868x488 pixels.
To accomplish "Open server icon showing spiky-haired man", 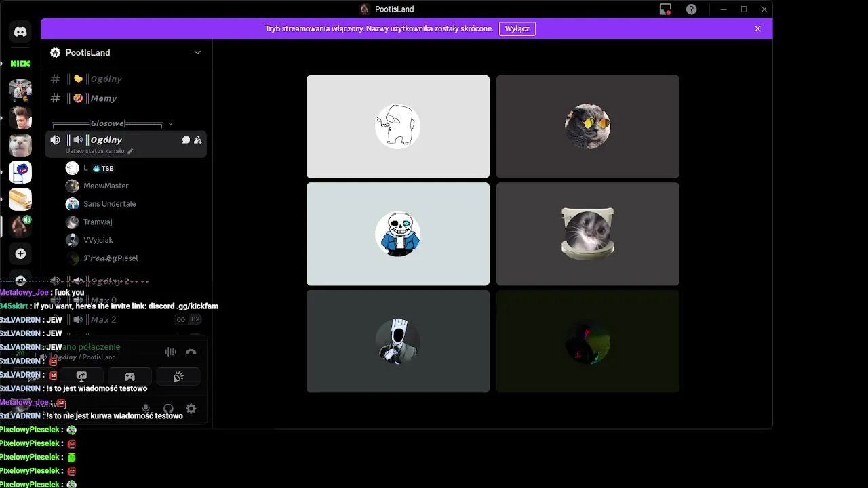I will point(20,118).
